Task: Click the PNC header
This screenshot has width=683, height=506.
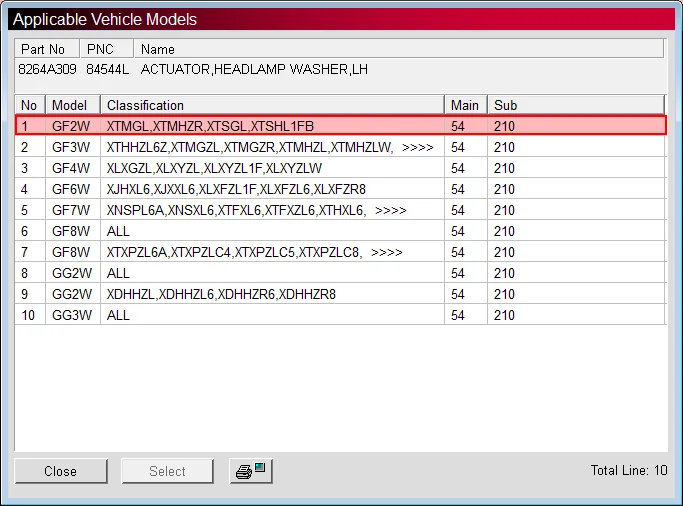Action: [x=107, y=49]
